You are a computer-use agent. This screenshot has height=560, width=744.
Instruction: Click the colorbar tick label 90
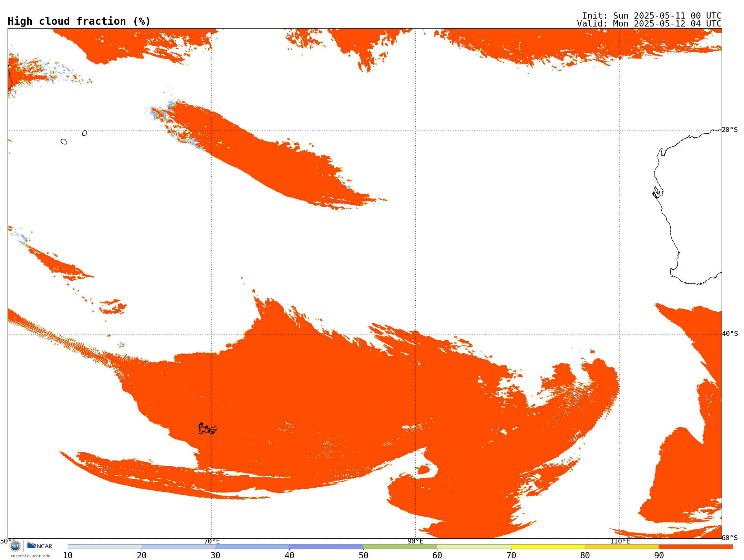[659, 556]
